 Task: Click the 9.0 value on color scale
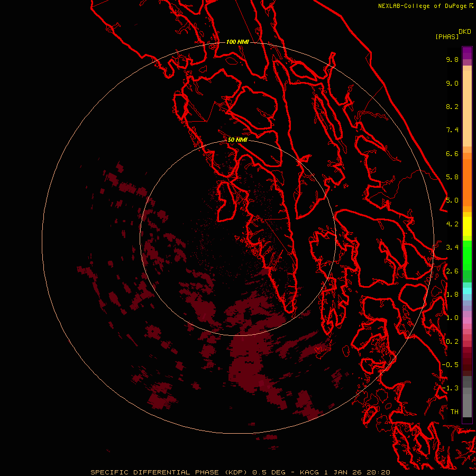pos(452,83)
